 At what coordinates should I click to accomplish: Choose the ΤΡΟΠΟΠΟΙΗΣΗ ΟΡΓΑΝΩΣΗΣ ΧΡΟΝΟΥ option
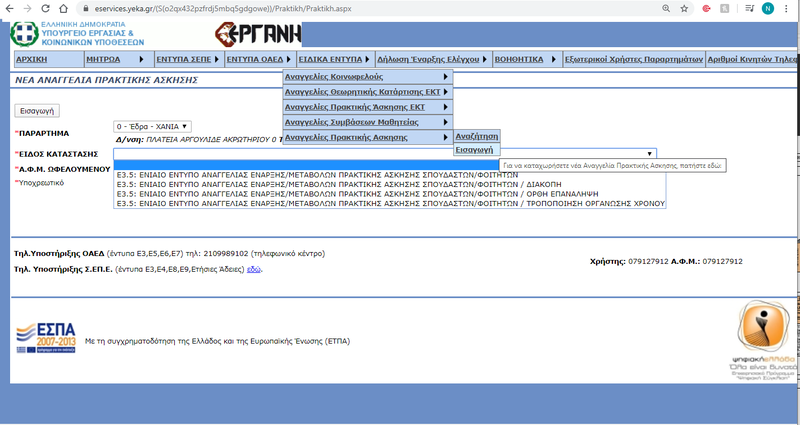[391, 204]
